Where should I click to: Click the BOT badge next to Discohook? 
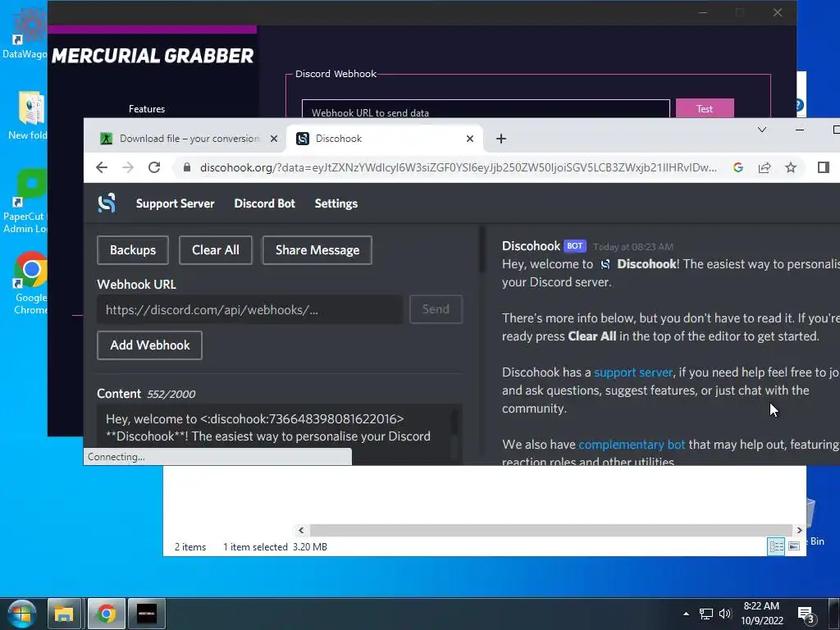[x=575, y=246]
